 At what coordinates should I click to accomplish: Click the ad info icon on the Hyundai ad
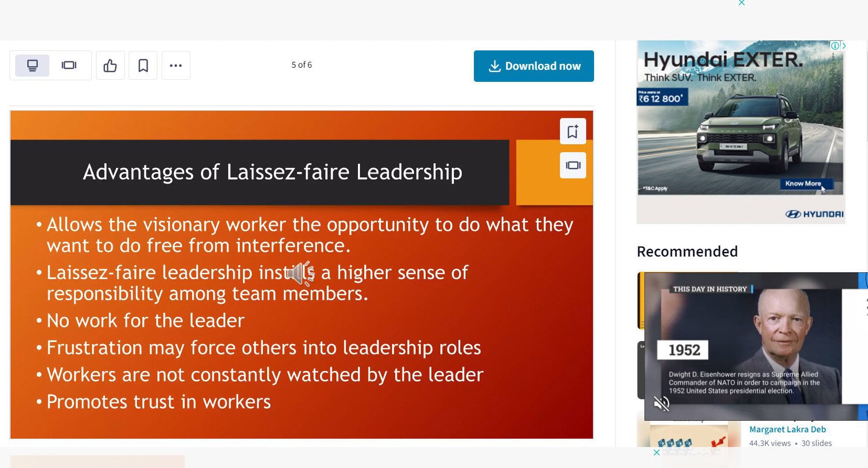(834, 46)
